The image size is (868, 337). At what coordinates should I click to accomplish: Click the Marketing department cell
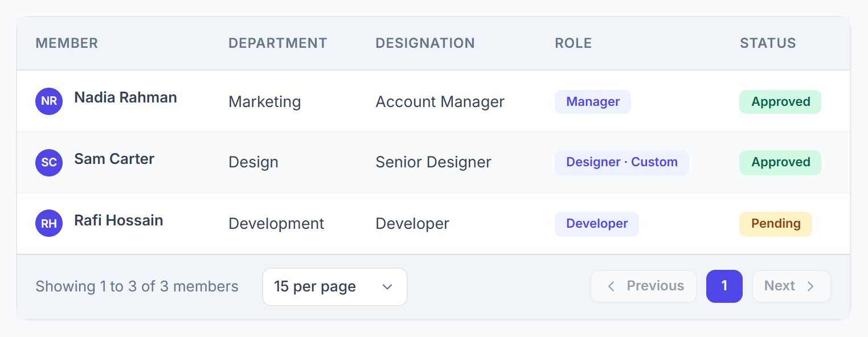(x=265, y=102)
